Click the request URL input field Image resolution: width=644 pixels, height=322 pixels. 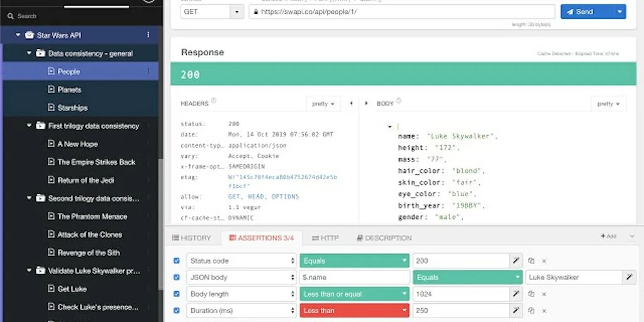(x=402, y=12)
